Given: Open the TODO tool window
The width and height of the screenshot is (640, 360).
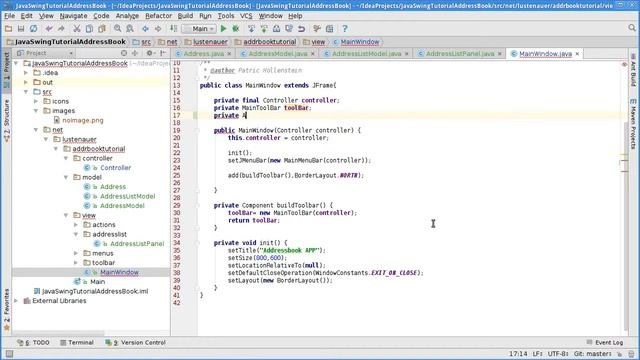Looking at the screenshot, I should 33,342.
